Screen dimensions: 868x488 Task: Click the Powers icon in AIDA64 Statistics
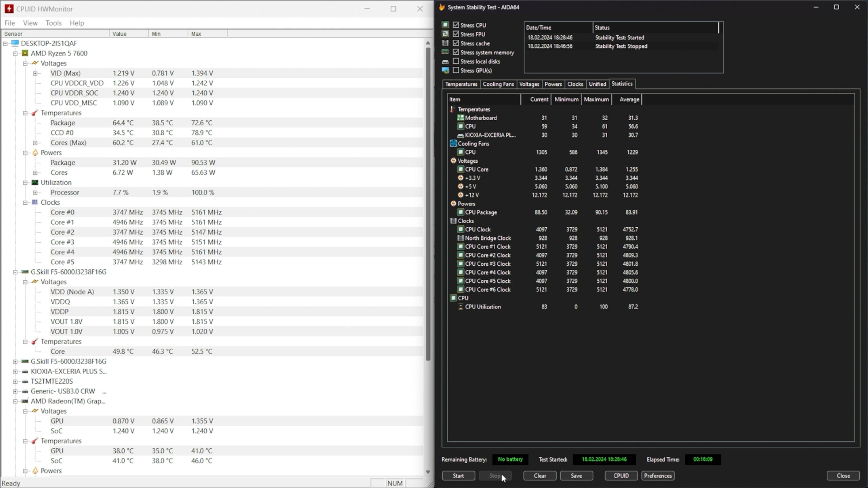[x=453, y=204]
